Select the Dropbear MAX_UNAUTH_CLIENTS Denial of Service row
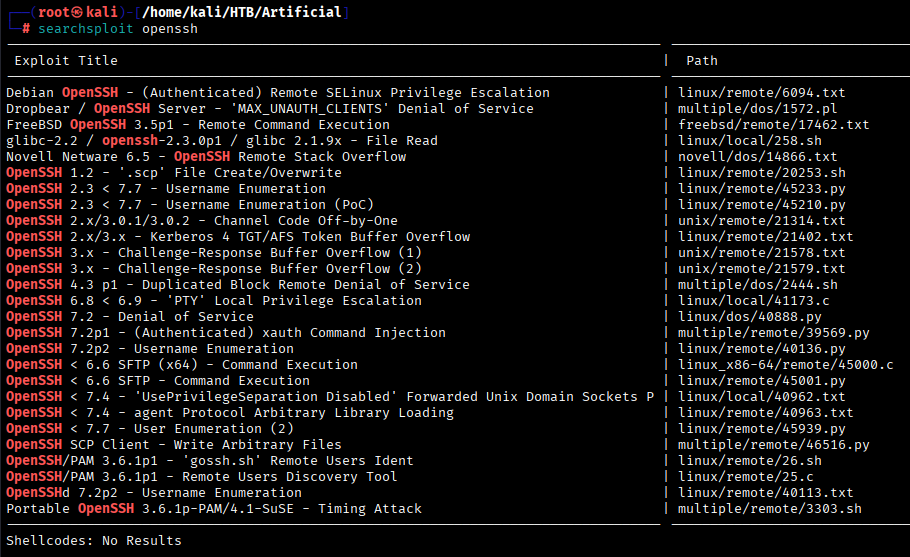This screenshot has height=557, width=910. (x=270, y=109)
